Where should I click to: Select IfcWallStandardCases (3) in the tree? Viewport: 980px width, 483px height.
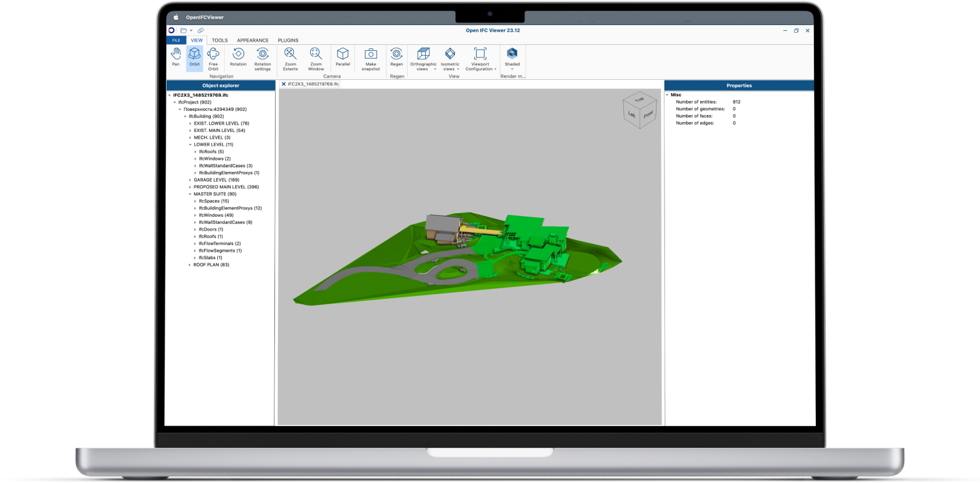click(x=226, y=166)
